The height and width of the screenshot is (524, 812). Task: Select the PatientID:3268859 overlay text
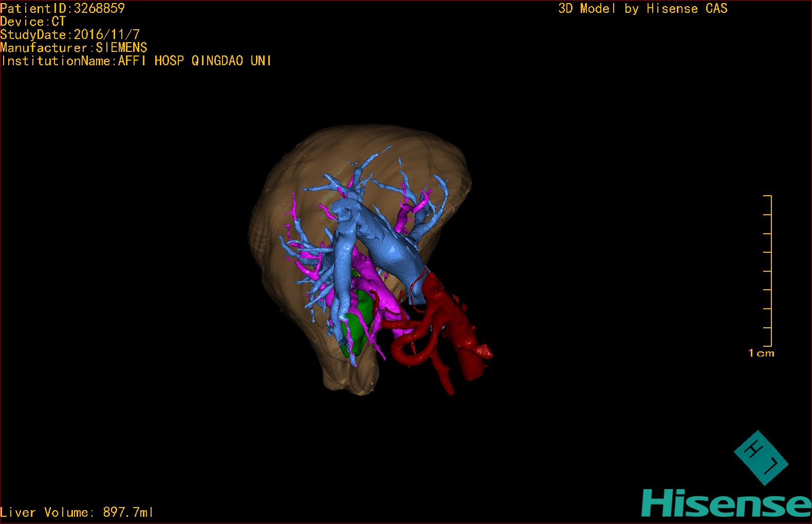(62, 8)
